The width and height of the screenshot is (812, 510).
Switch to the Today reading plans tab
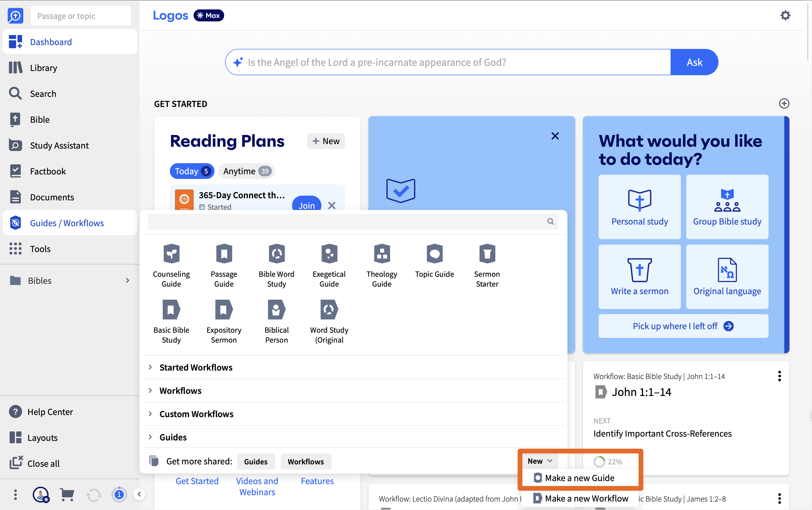pyautogui.click(x=192, y=171)
